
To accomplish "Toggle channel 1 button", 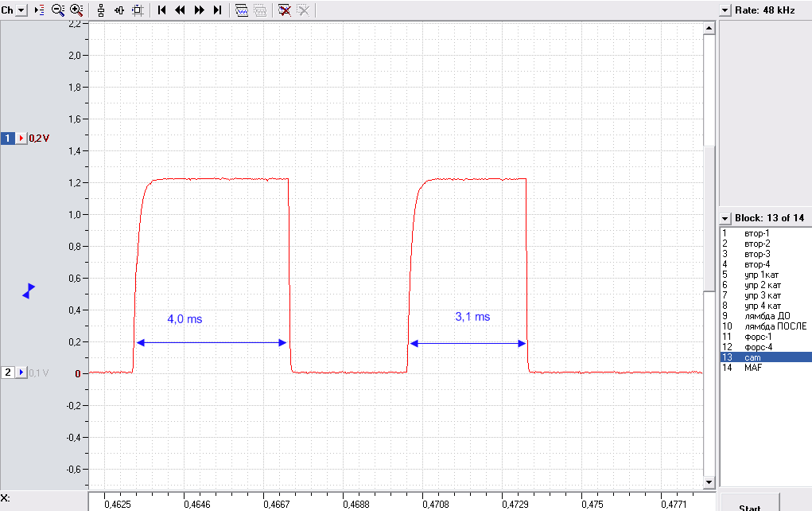I will [8, 138].
